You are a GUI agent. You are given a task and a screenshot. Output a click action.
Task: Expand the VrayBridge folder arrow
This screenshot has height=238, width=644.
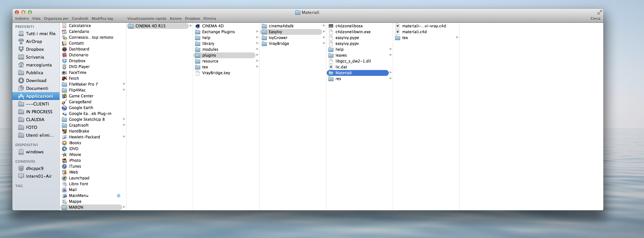click(x=324, y=43)
